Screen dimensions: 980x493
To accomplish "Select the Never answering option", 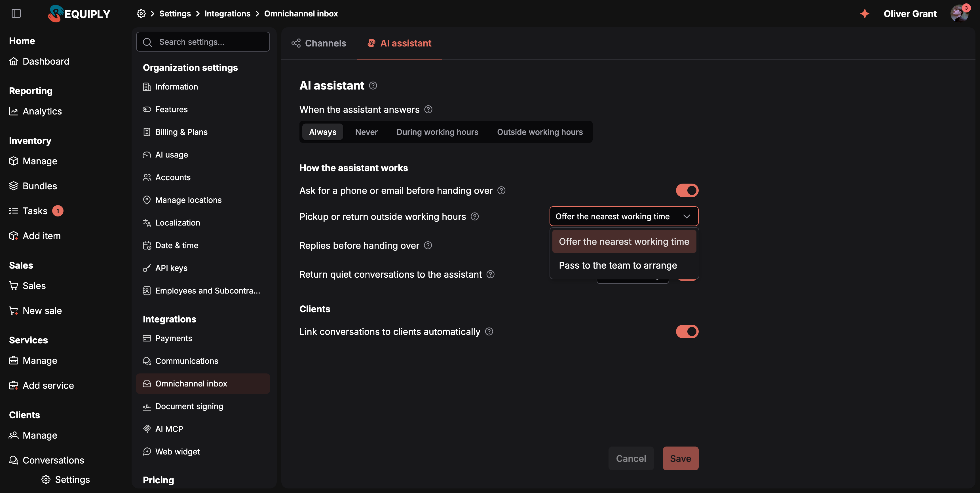I will pyautogui.click(x=366, y=132).
